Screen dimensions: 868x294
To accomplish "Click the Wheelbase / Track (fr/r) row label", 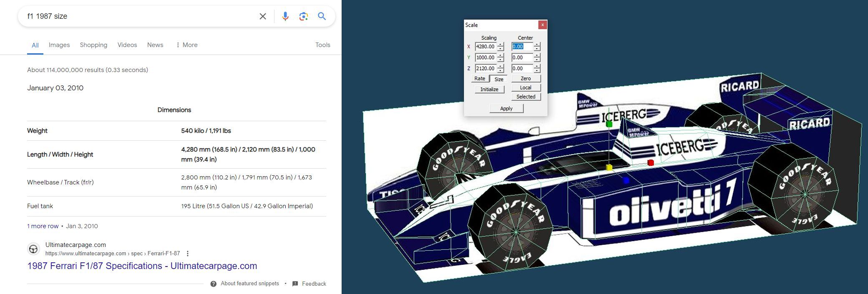I will click(60, 182).
